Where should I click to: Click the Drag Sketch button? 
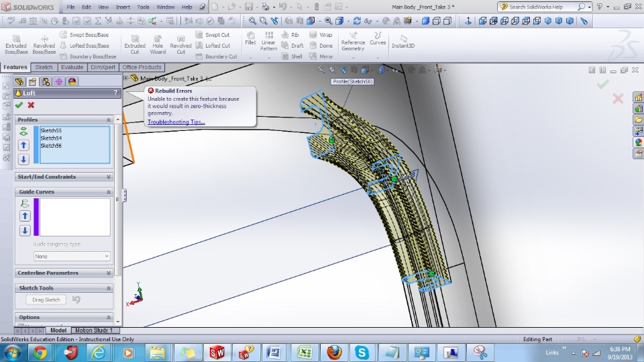tap(46, 300)
